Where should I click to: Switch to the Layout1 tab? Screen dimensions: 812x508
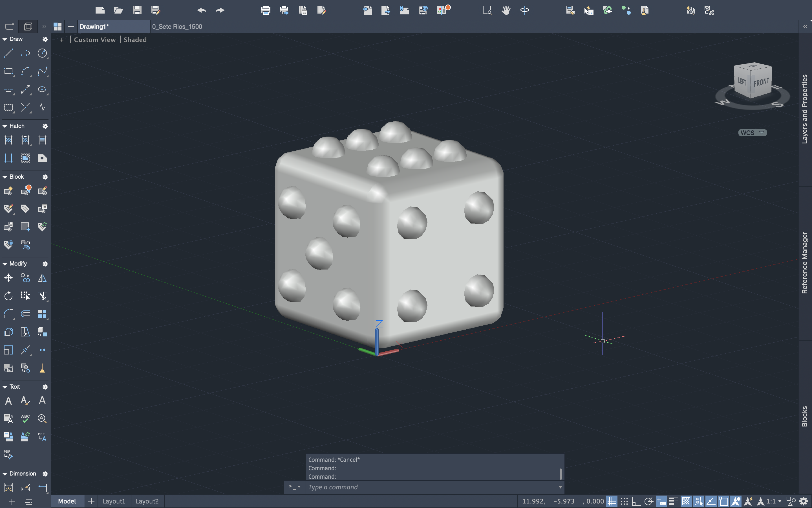pos(114,501)
